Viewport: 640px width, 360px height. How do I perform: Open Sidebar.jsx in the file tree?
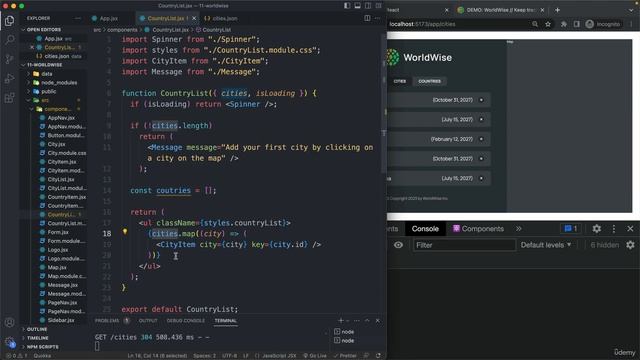(x=60, y=320)
